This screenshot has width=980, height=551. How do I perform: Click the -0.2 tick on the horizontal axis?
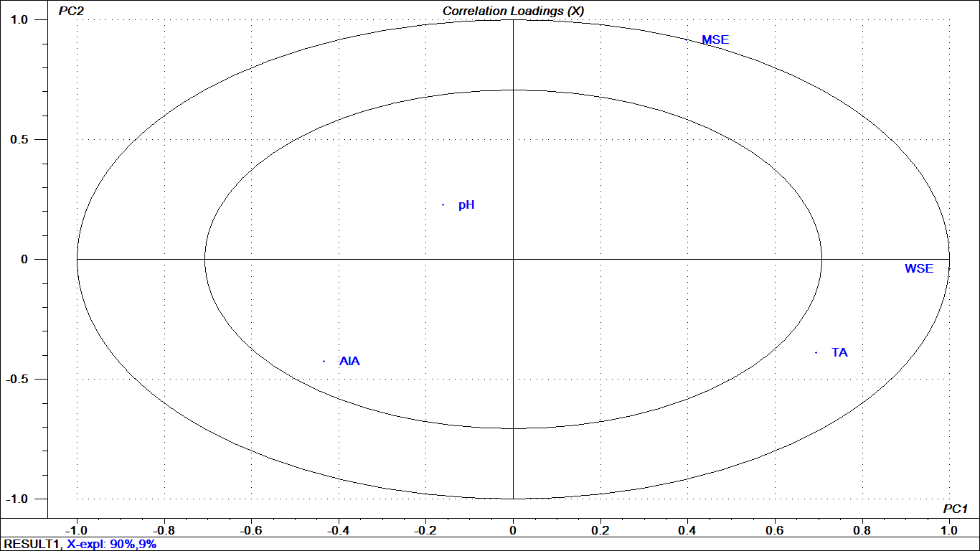coord(425,530)
